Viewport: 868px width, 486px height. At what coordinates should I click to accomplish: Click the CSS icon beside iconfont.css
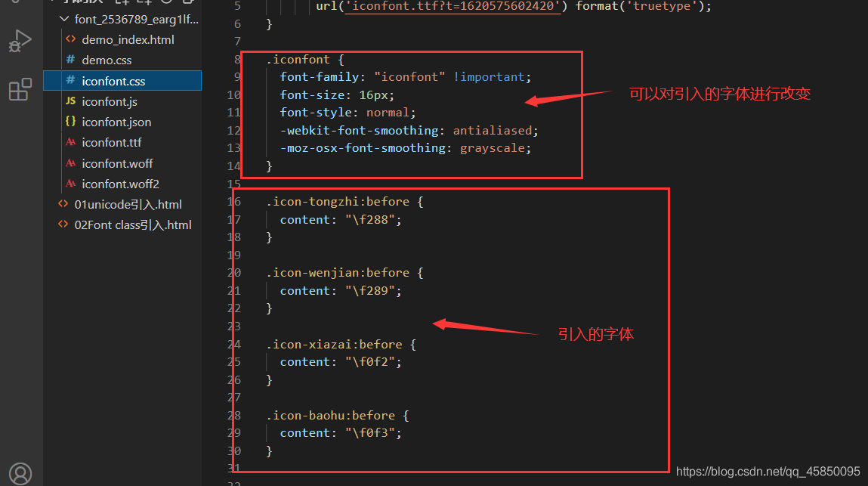(70, 80)
